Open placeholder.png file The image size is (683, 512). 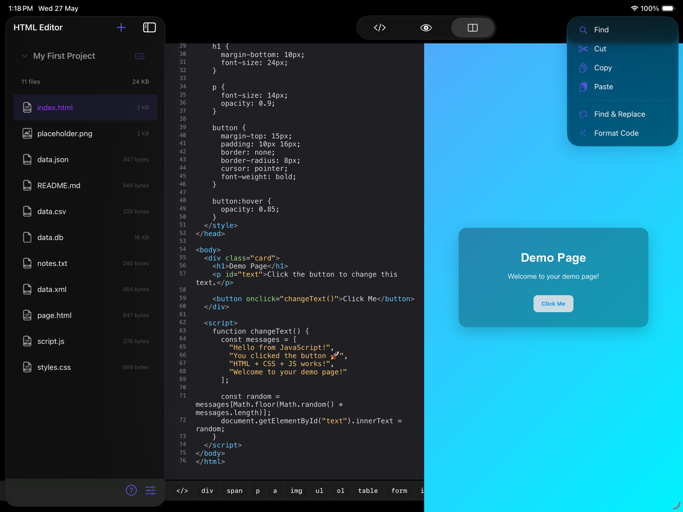85,133
